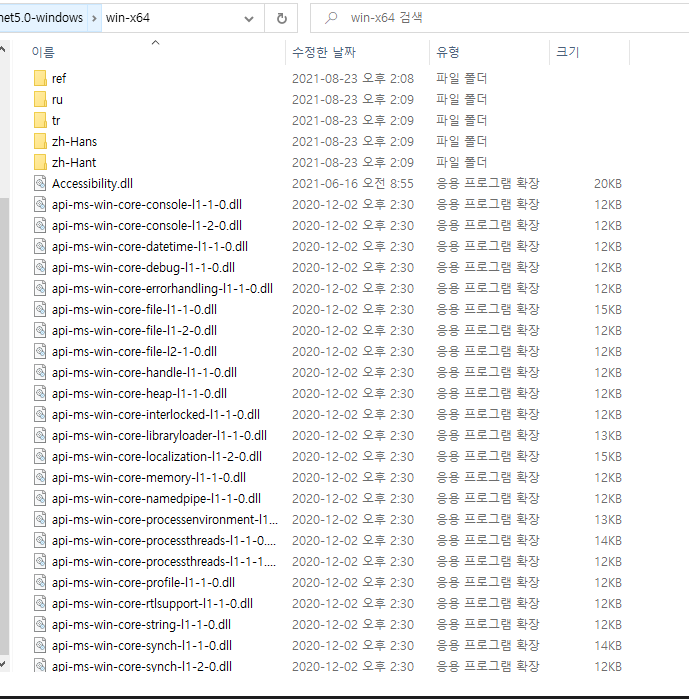Click the date 2021-06-16 오전 8:55
The width and height of the screenshot is (689, 699).
tap(353, 183)
